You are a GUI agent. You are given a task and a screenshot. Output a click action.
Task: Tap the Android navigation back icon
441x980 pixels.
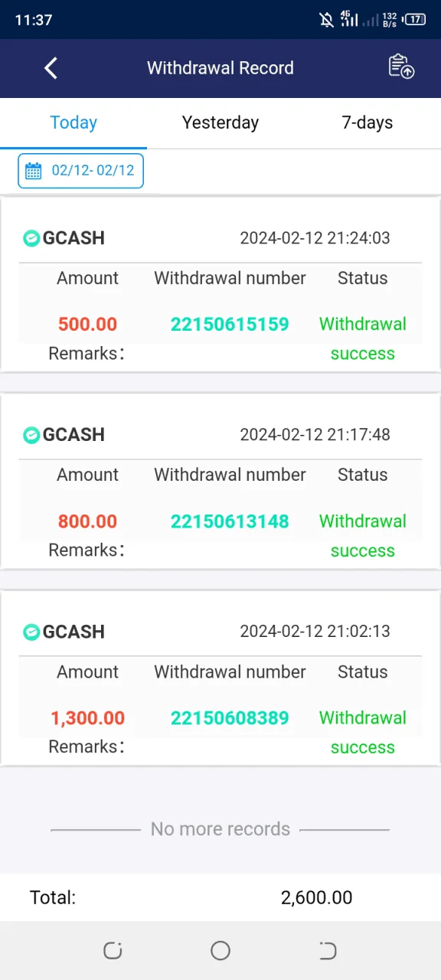point(328,951)
